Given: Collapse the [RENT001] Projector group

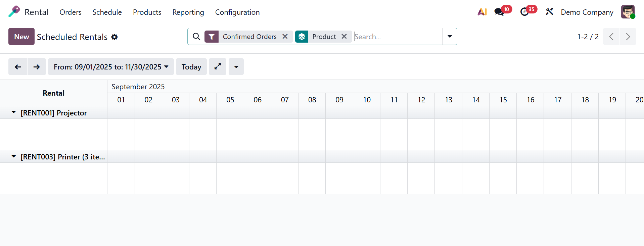Looking at the screenshot, I should [14, 112].
